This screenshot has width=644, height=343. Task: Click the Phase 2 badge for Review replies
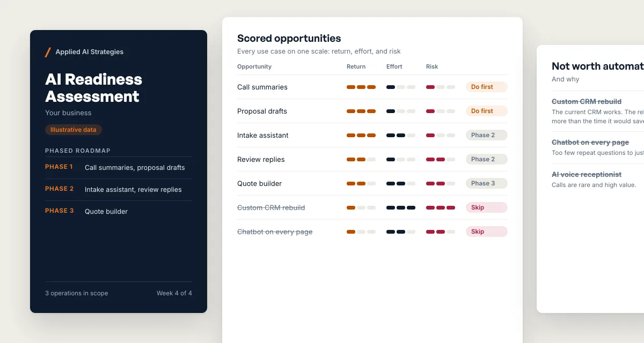486,159
